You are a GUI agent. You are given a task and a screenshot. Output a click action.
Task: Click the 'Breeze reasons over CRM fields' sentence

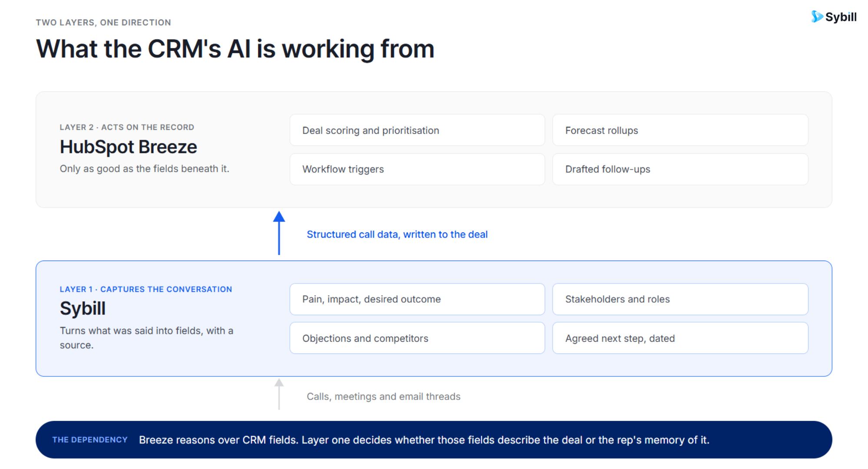pyautogui.click(x=424, y=440)
